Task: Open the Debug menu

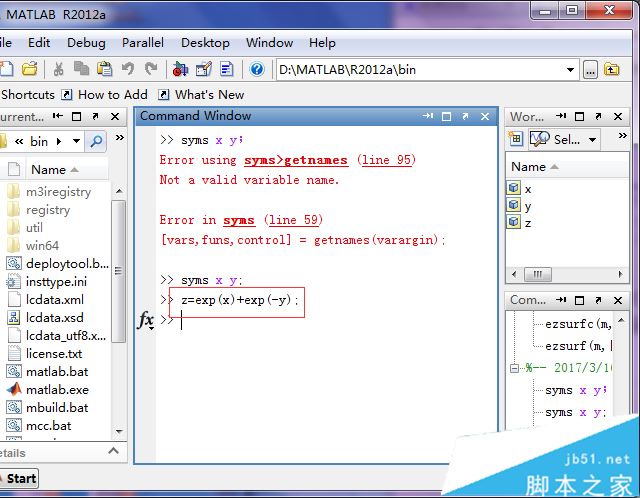Action: (86, 43)
